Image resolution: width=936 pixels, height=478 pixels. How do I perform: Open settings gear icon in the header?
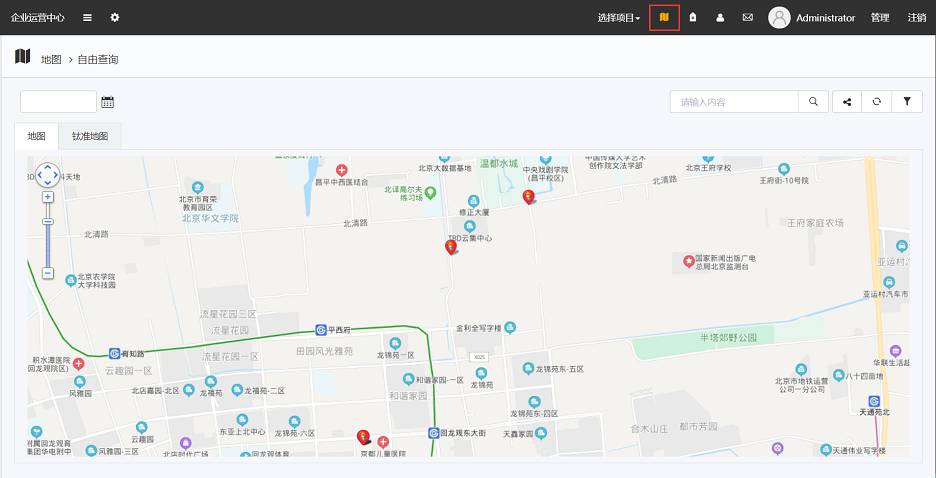[115, 18]
